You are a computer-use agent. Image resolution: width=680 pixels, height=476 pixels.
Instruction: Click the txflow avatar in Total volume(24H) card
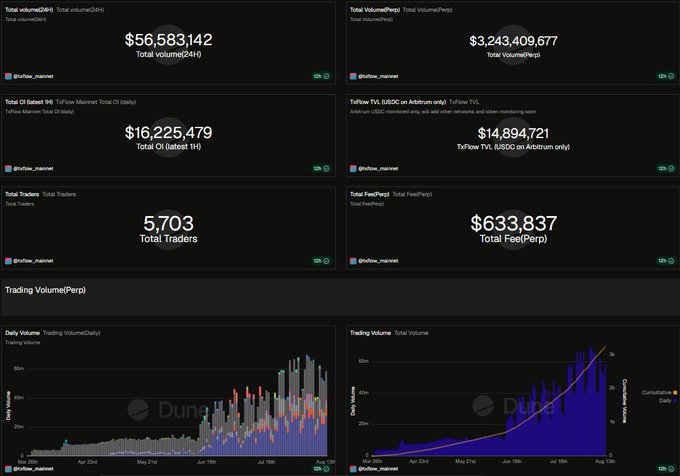click(8, 76)
